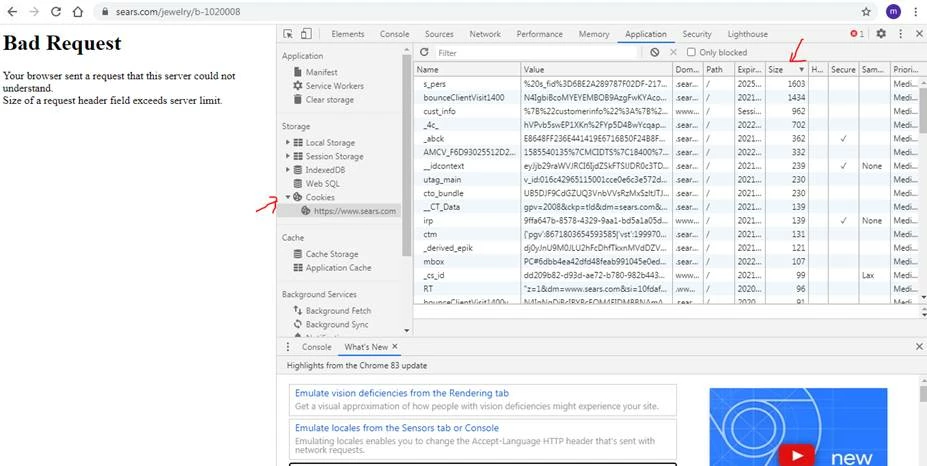Click the cookie Filter input field

(538, 52)
